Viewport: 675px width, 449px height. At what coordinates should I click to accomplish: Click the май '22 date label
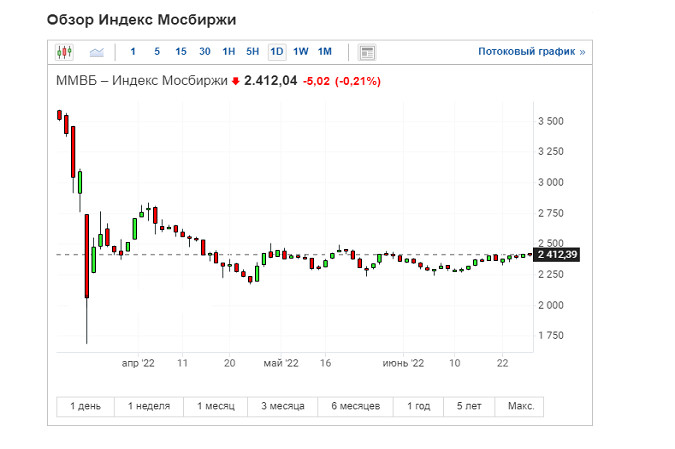point(281,363)
